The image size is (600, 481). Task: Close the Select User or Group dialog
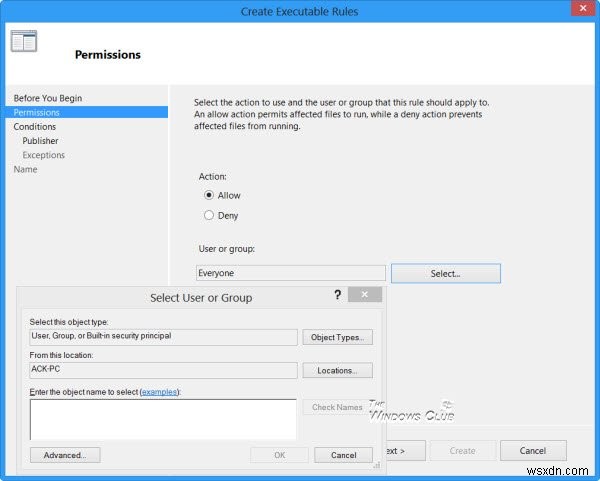365,294
